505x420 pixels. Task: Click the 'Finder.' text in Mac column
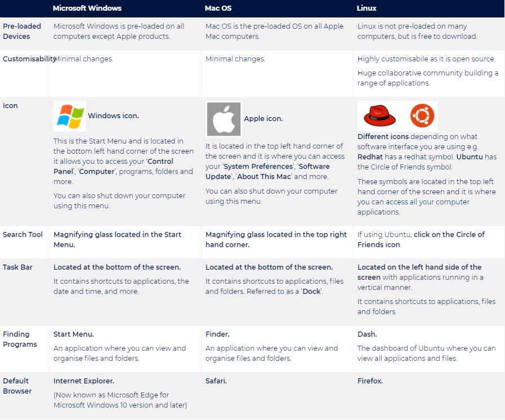click(x=217, y=334)
